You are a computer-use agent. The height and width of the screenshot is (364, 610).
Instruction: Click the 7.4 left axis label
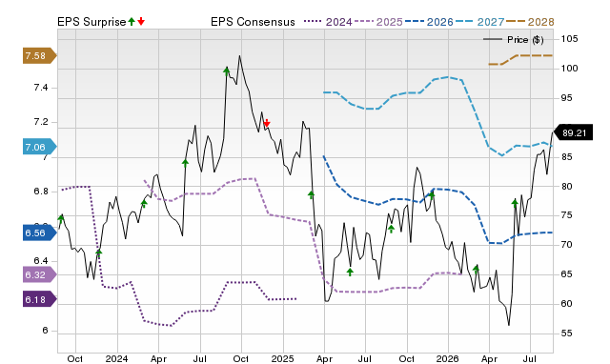41,88
